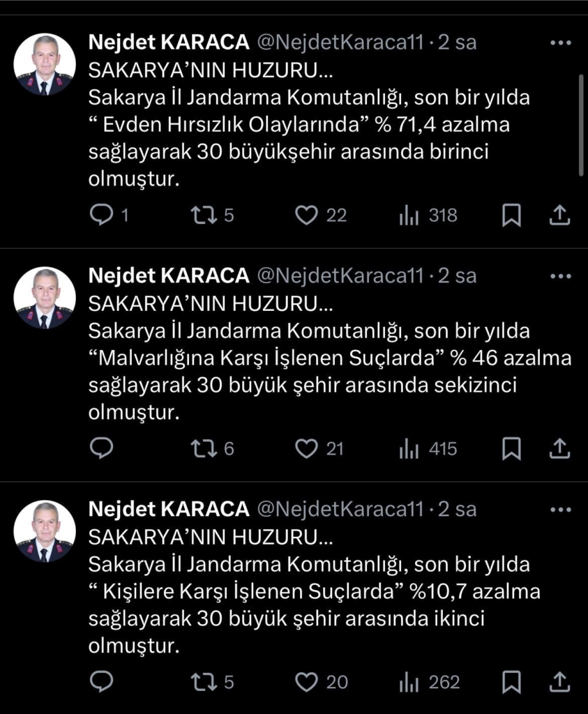Viewport: 588px width, 714px height.
Task: Bookmark the Evden Hırsızlık tweet
Action: point(511,216)
